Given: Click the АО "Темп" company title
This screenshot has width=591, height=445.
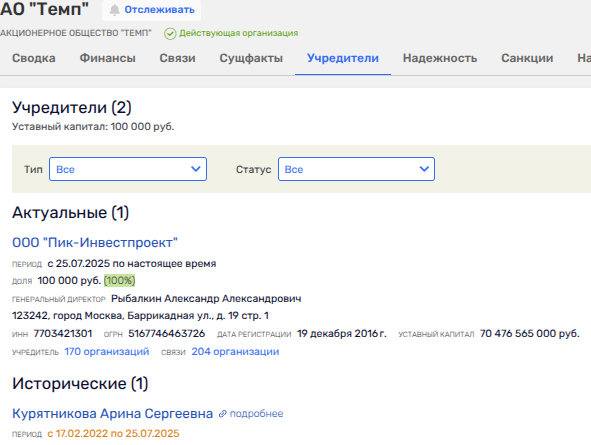Looking at the screenshot, I should (44, 9).
